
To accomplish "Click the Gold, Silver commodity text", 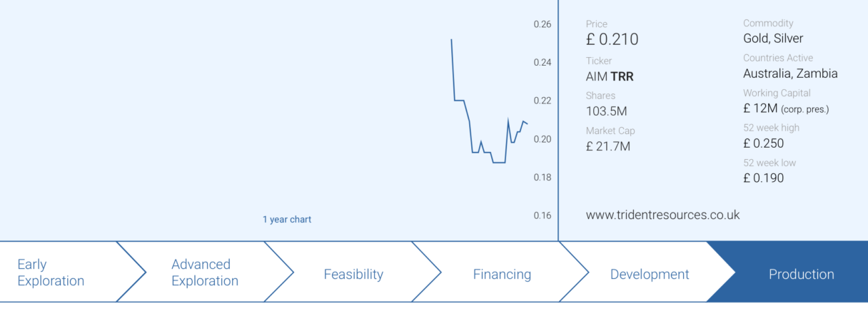I will [x=773, y=39].
